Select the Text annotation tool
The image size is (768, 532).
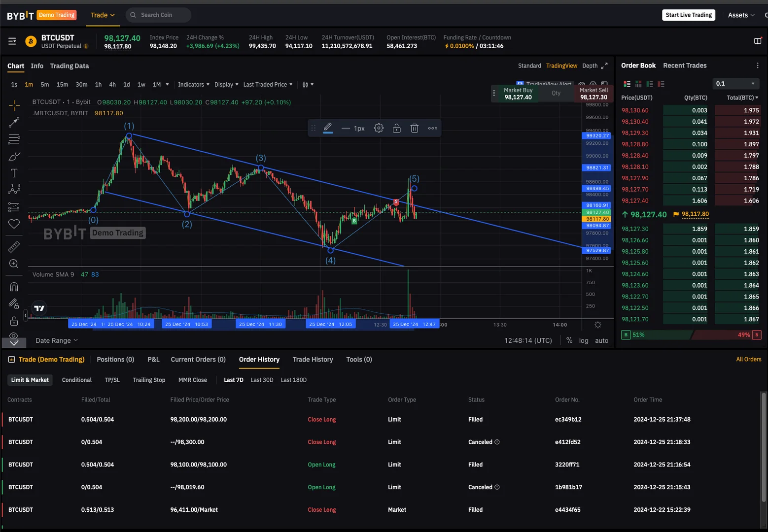click(x=14, y=173)
